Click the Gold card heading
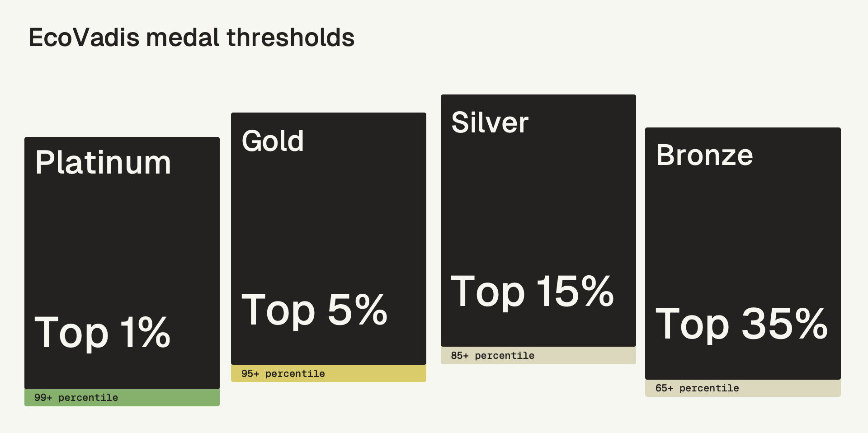The image size is (868, 433). [x=273, y=141]
